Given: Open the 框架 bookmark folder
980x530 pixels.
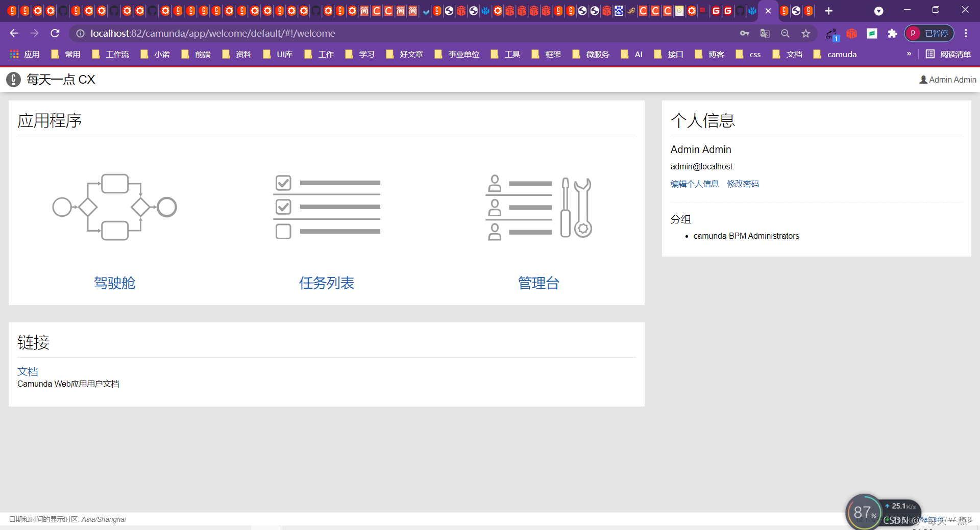Looking at the screenshot, I should pos(546,54).
